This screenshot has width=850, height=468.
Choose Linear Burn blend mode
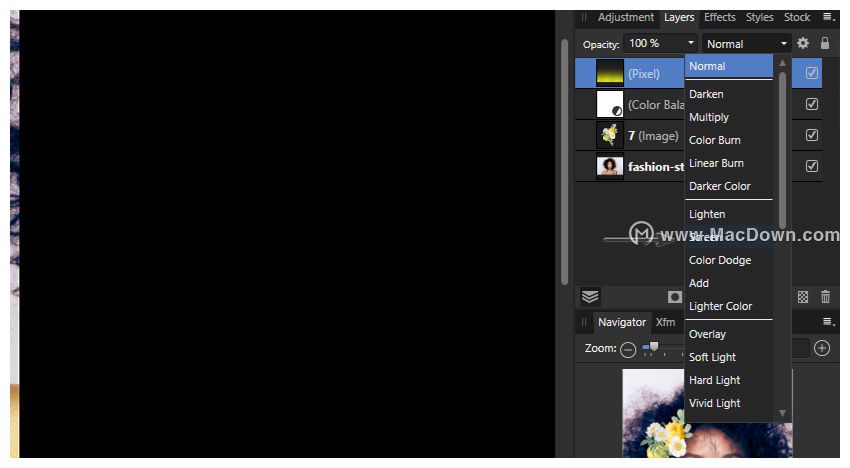coord(729,163)
